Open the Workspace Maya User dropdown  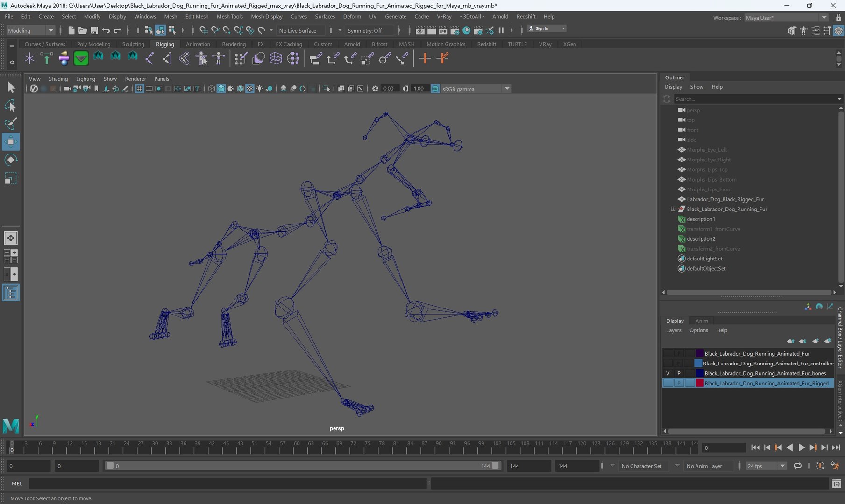786,18
